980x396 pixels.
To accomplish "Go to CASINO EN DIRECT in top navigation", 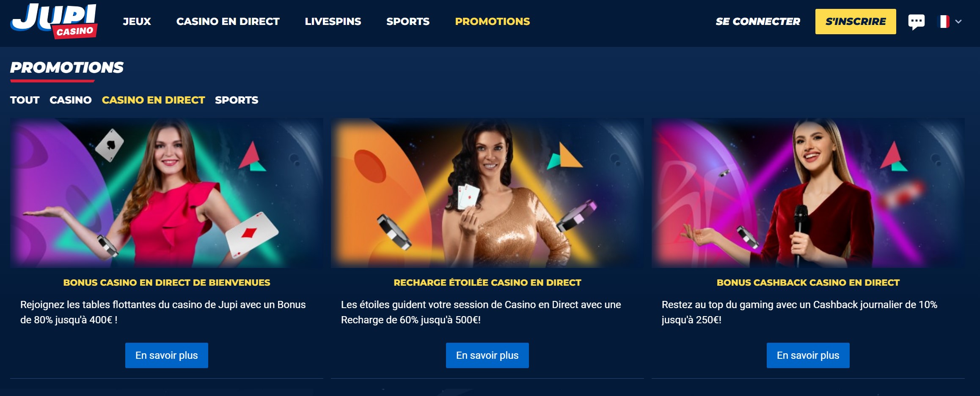I will (x=228, y=22).
